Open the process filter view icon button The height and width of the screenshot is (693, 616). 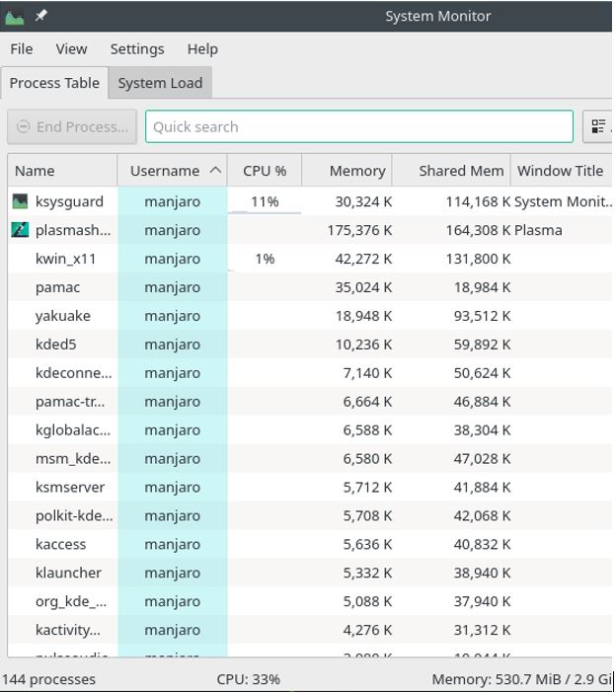pyautogui.click(x=598, y=126)
